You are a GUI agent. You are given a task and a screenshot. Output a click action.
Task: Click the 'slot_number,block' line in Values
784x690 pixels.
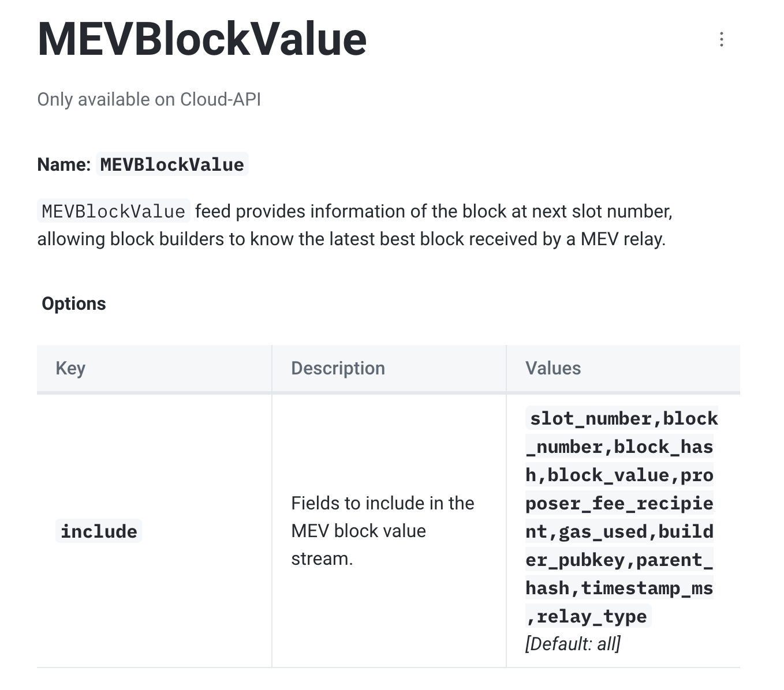click(x=623, y=418)
